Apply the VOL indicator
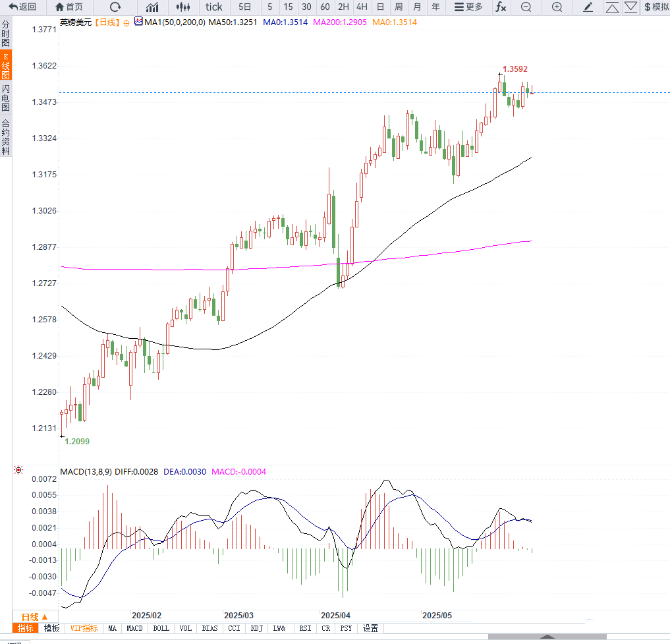 pos(185,628)
